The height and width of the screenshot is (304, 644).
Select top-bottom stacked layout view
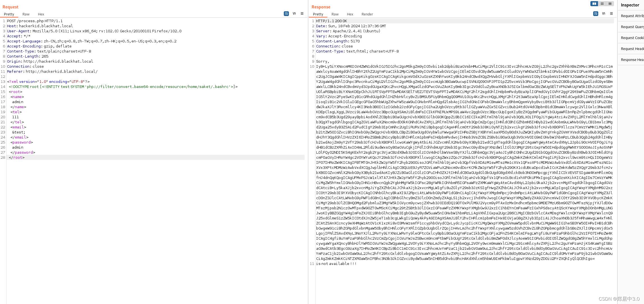(x=602, y=4)
